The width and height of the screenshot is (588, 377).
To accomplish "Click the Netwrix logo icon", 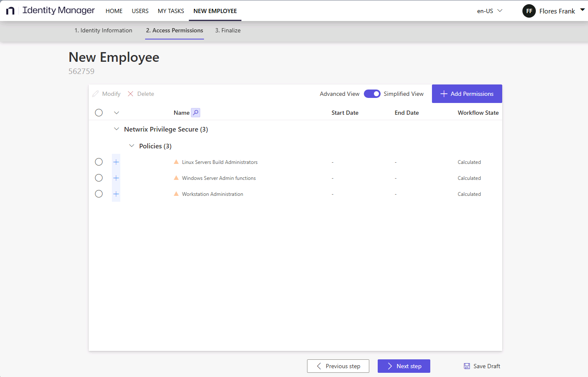I will coord(11,11).
